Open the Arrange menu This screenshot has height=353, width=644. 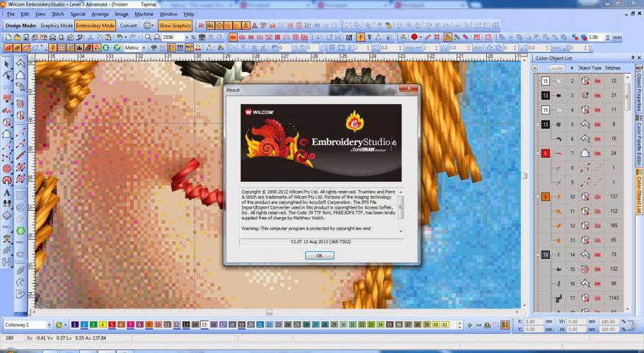point(100,14)
